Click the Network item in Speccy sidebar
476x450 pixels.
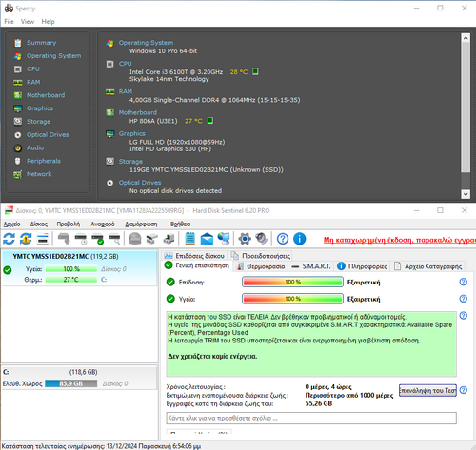39,174
